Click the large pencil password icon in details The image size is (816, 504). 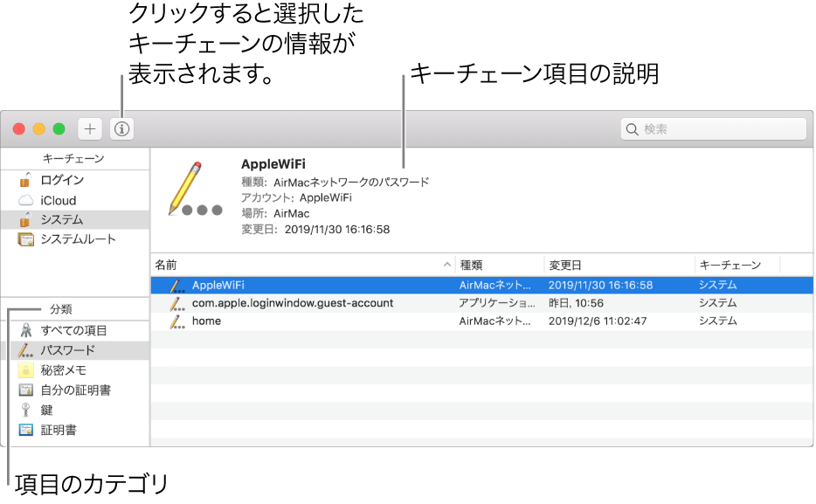(195, 189)
